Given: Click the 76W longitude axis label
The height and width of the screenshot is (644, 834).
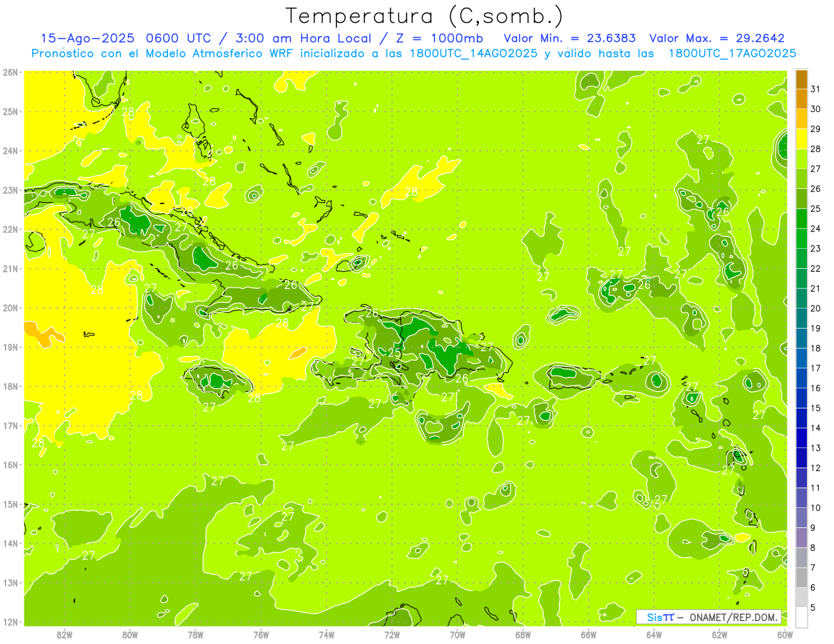Looking at the screenshot, I should pos(261,634).
